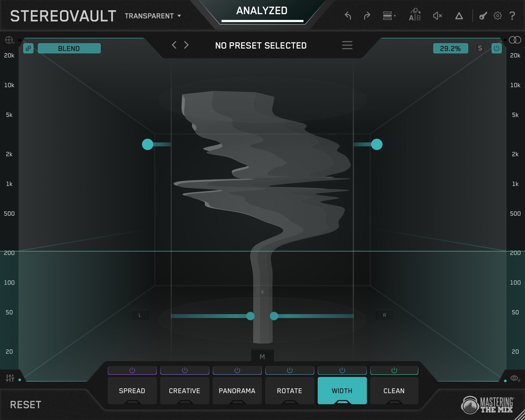Screen dimensions: 525x420
Task: Select the PANORAMA tab
Action: click(x=237, y=391)
